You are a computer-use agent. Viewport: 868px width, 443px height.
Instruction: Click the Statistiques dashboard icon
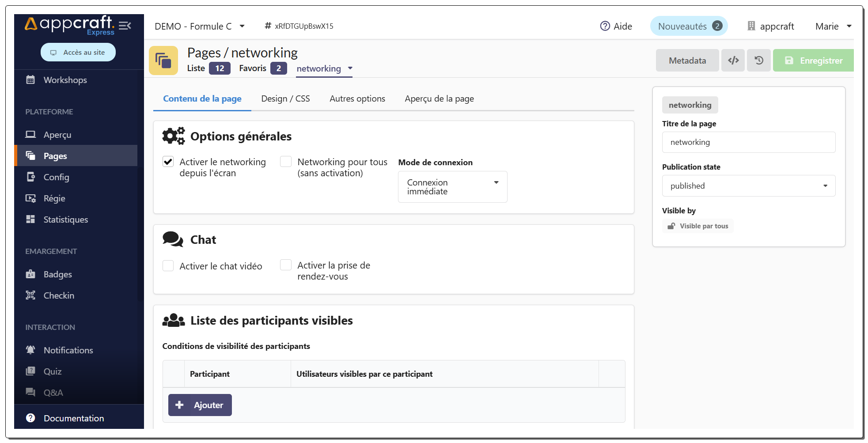pyautogui.click(x=30, y=220)
